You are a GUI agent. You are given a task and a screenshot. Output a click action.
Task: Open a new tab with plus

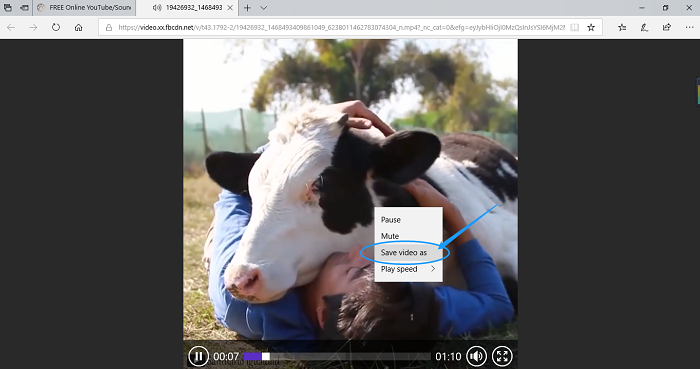247,8
